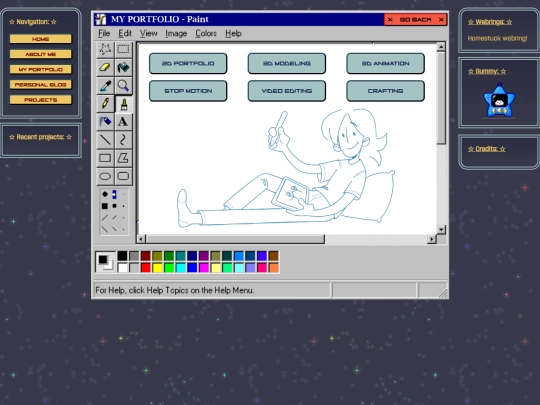
Task: Pick the Eraser tool
Action: pos(105,67)
